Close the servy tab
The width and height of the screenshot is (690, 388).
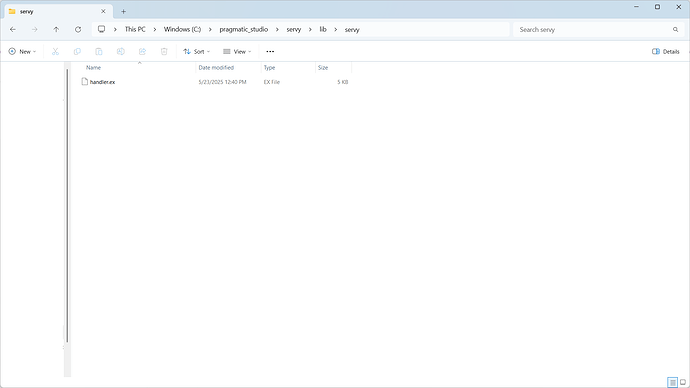pyautogui.click(x=103, y=11)
